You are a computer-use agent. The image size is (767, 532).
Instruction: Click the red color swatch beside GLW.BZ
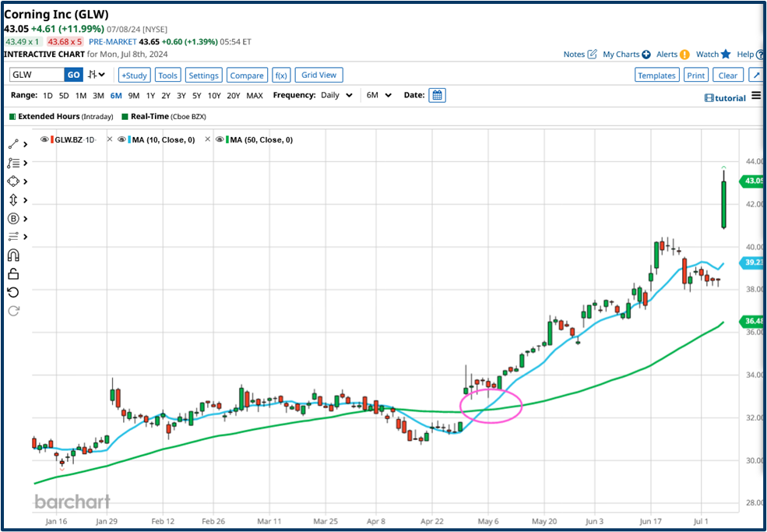coord(52,139)
